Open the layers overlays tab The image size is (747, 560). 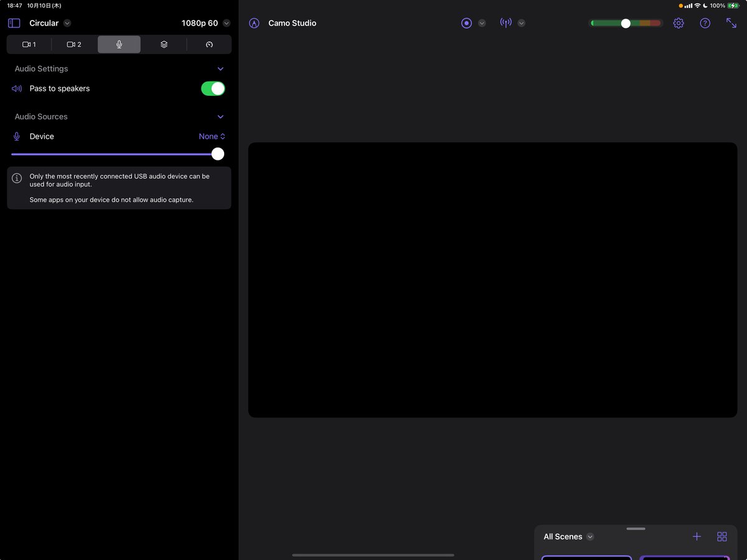pyautogui.click(x=164, y=44)
